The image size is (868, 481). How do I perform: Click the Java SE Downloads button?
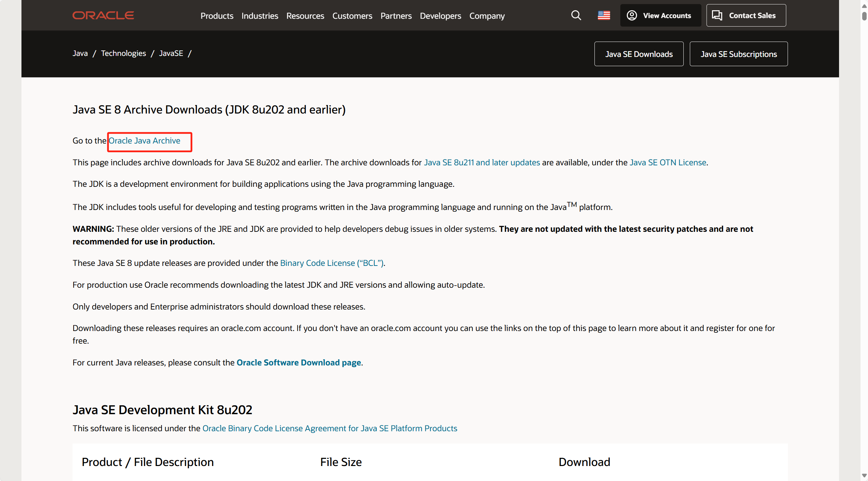tap(639, 54)
